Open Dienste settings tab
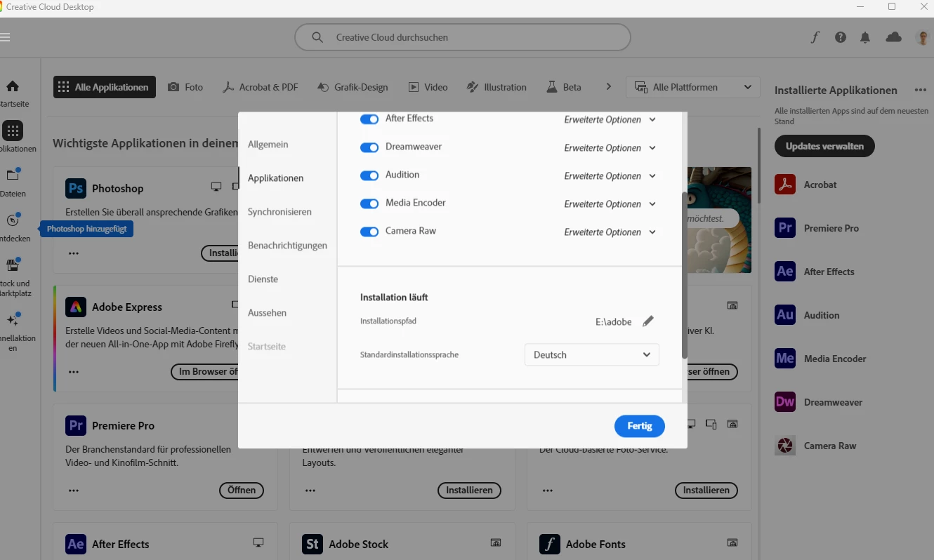The height and width of the screenshot is (560, 934). tap(263, 279)
